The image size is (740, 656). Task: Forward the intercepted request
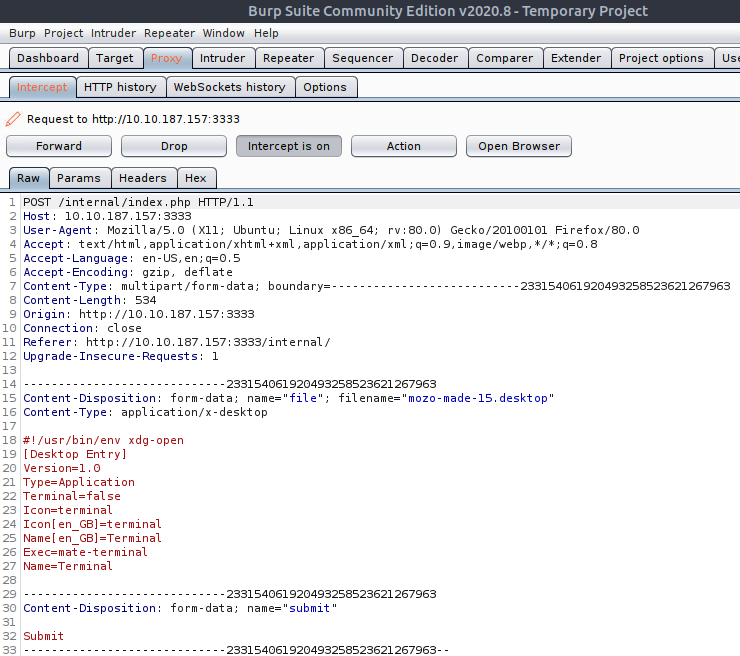click(59, 146)
